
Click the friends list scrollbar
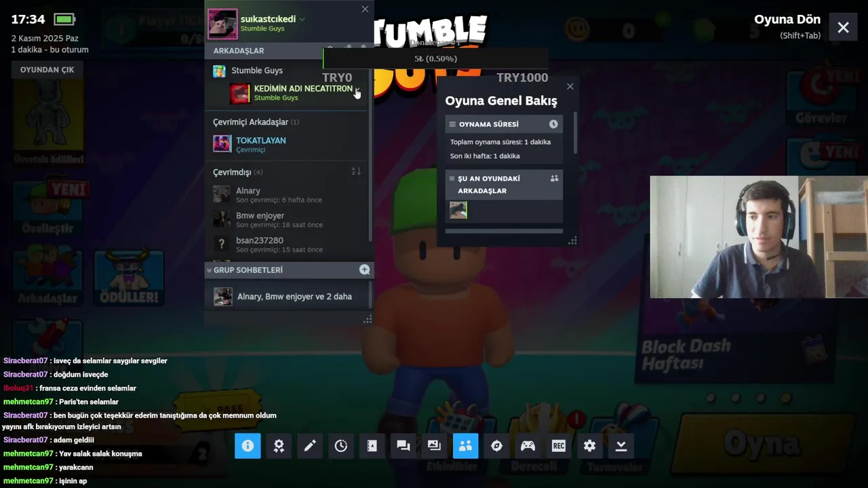(x=370, y=149)
